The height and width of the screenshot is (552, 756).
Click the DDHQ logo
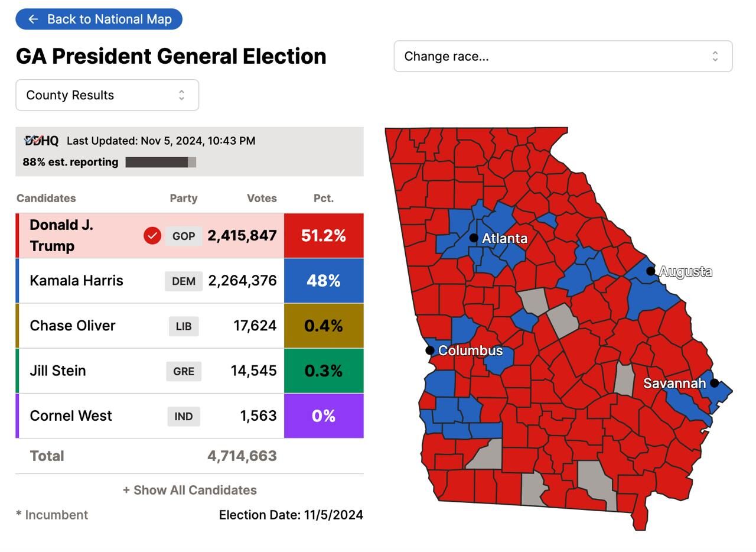[x=41, y=141]
